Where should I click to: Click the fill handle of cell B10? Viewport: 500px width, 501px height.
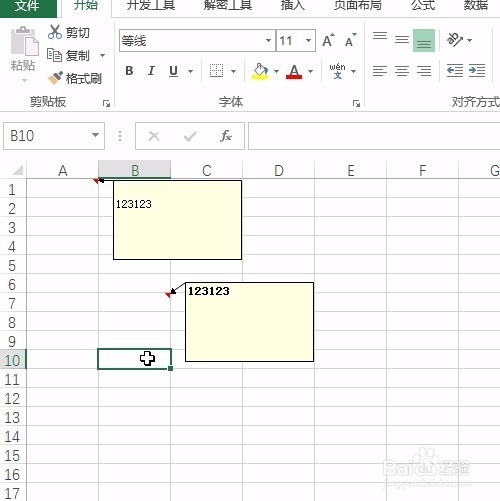pyautogui.click(x=171, y=368)
